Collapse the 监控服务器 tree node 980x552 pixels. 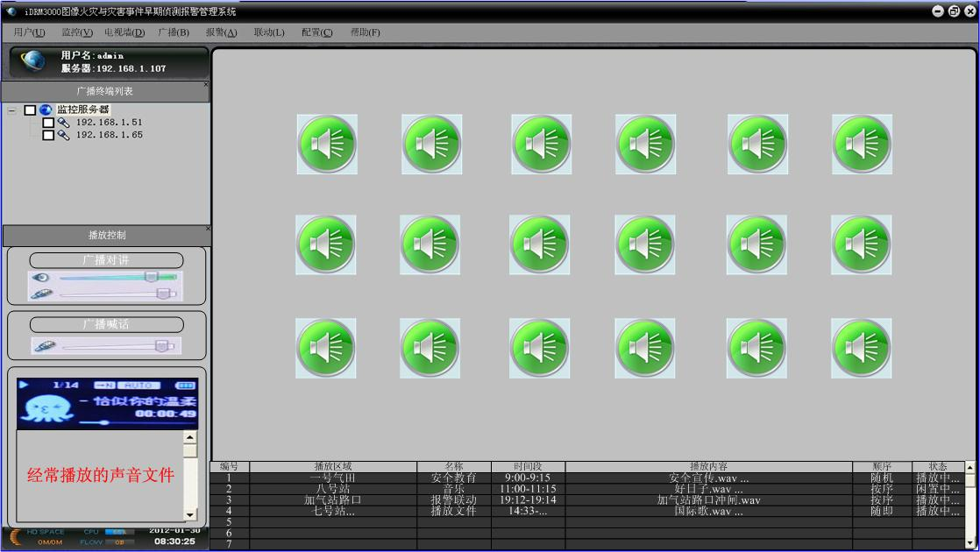pyautogui.click(x=12, y=110)
